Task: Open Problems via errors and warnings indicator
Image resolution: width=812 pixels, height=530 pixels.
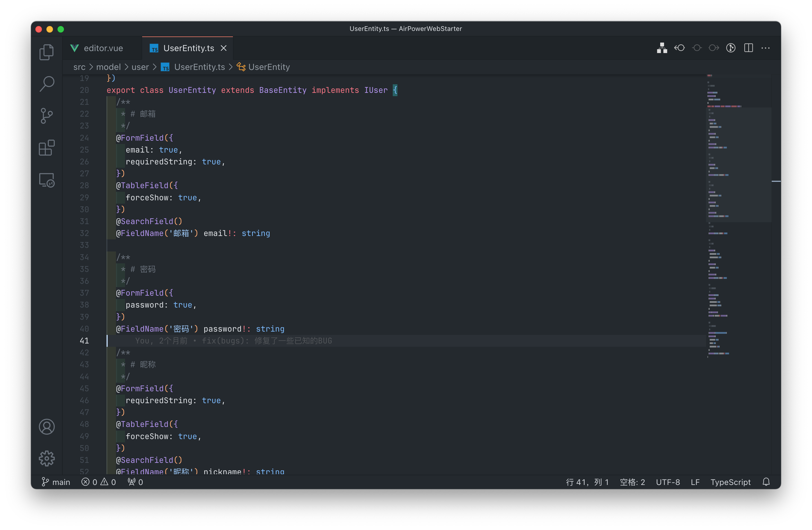Action: (99, 482)
